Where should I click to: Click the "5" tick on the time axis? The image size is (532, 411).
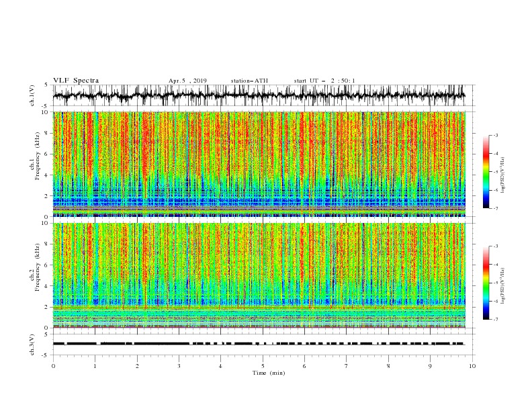point(263,366)
